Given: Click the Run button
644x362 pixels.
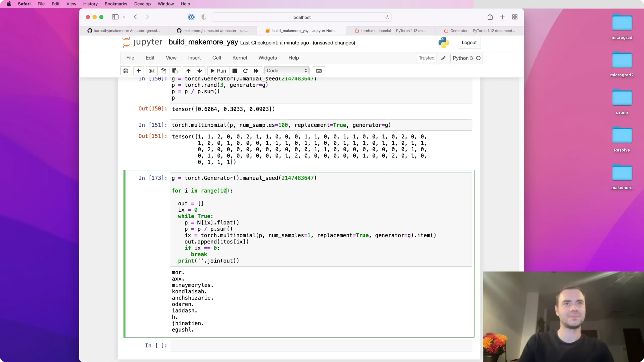Looking at the screenshot, I should [218, 71].
